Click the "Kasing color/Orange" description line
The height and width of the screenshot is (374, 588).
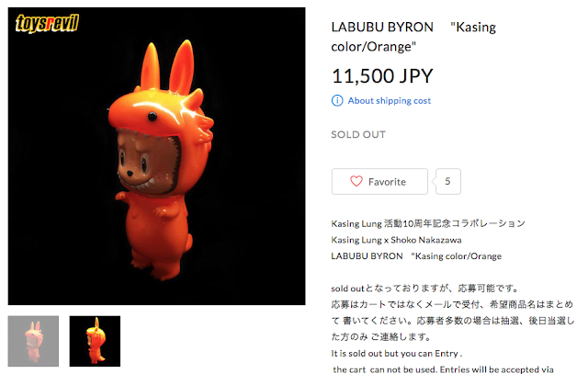tap(416, 256)
